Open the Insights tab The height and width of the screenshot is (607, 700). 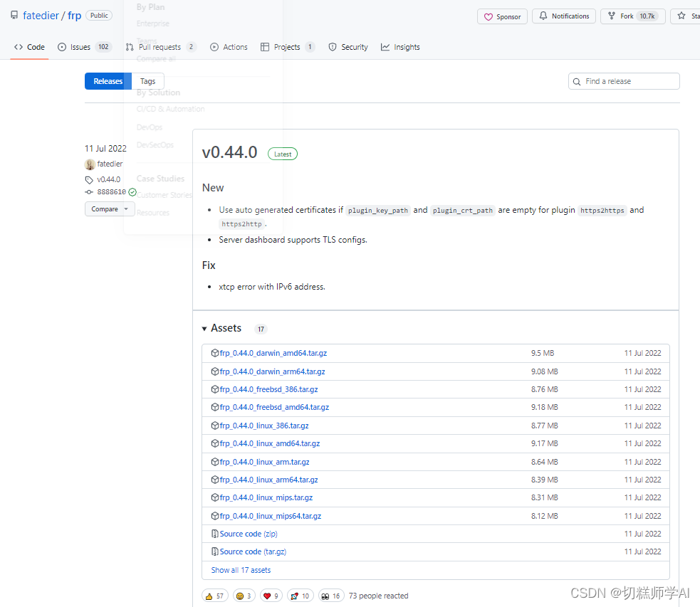pos(400,47)
